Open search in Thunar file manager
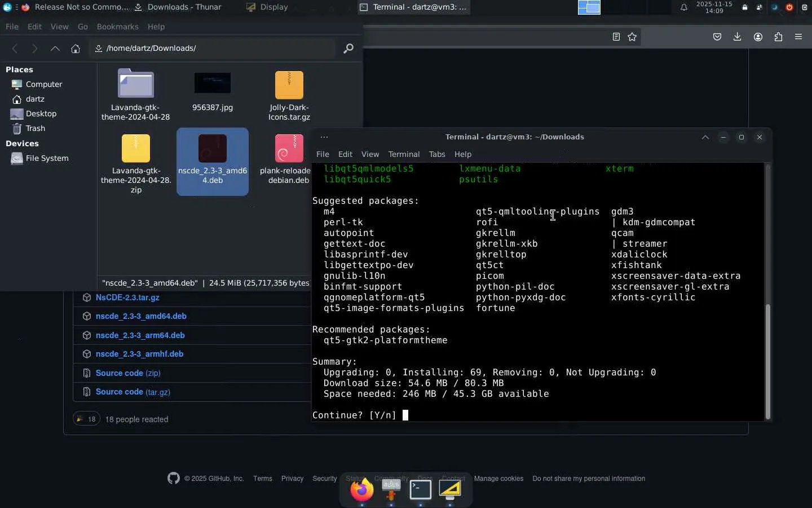Viewport: 812px width, 508px height. pos(348,49)
